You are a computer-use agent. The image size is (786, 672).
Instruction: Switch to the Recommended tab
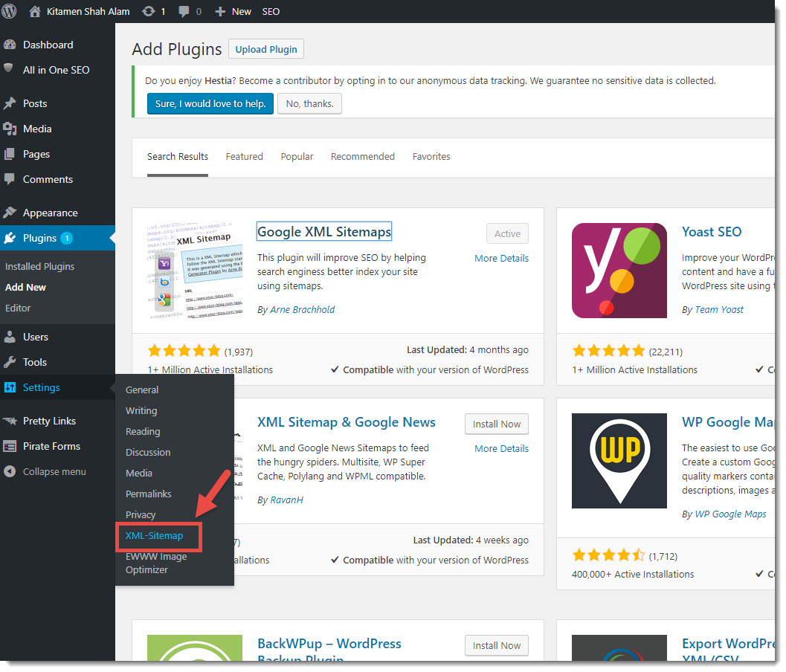tap(362, 156)
